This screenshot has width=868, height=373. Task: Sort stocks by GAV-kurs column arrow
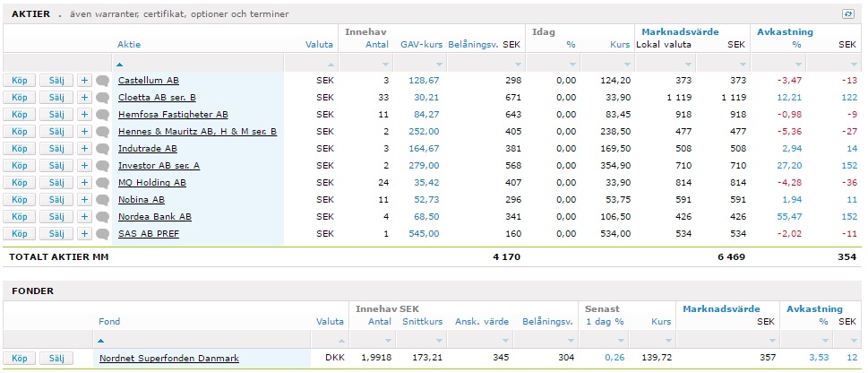click(438, 65)
